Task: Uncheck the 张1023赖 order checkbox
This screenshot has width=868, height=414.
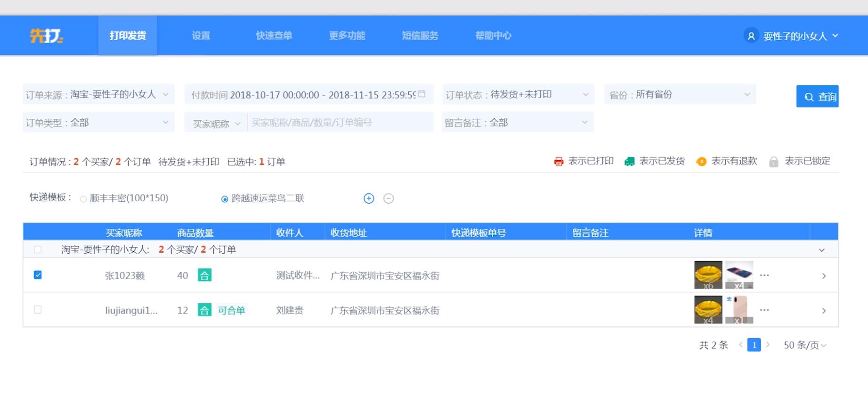Action: point(38,275)
